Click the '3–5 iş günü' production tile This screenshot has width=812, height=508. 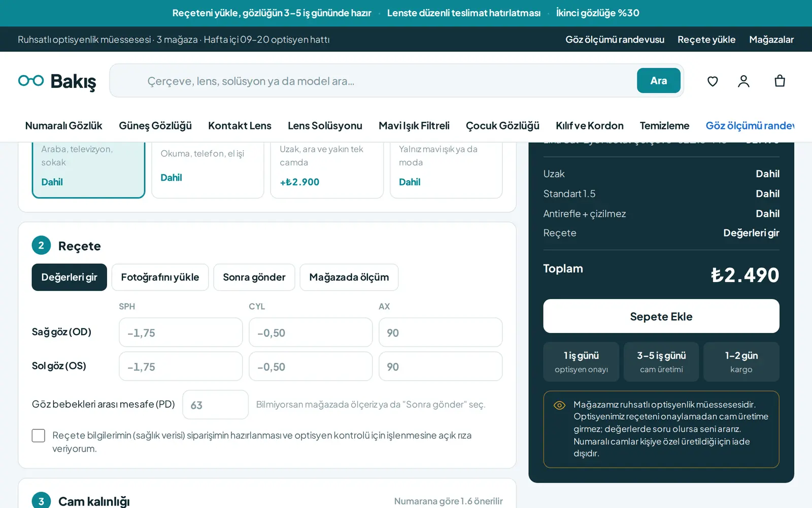click(661, 361)
